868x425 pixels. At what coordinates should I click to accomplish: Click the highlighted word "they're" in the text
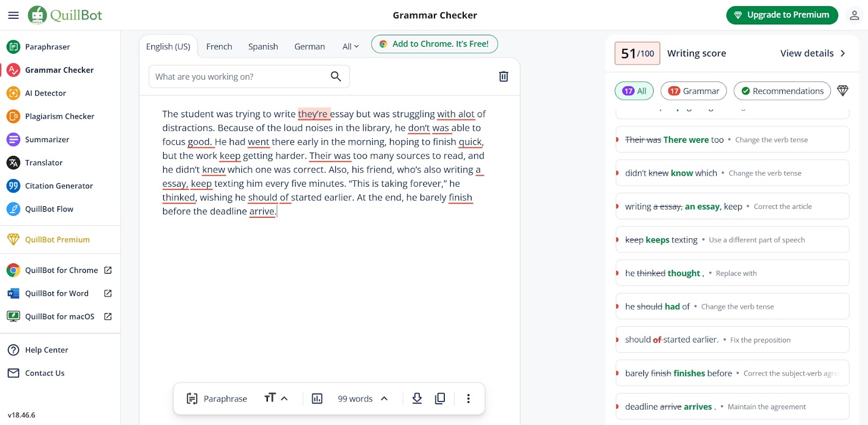313,114
